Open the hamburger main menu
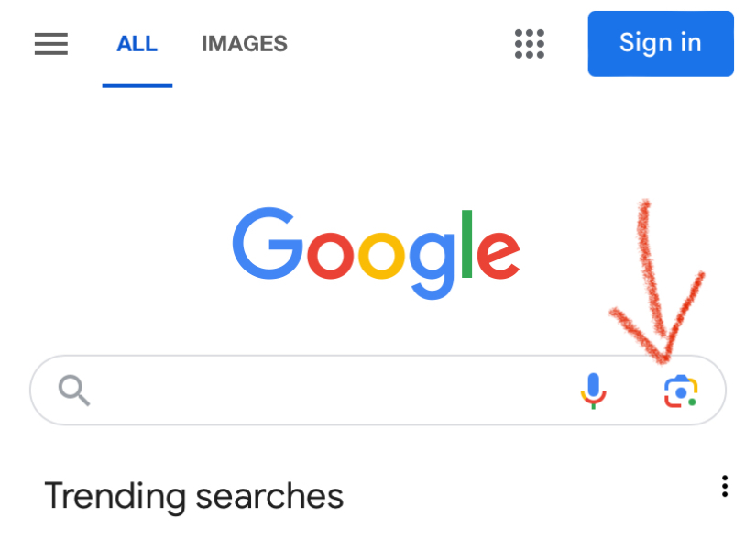 (x=51, y=43)
